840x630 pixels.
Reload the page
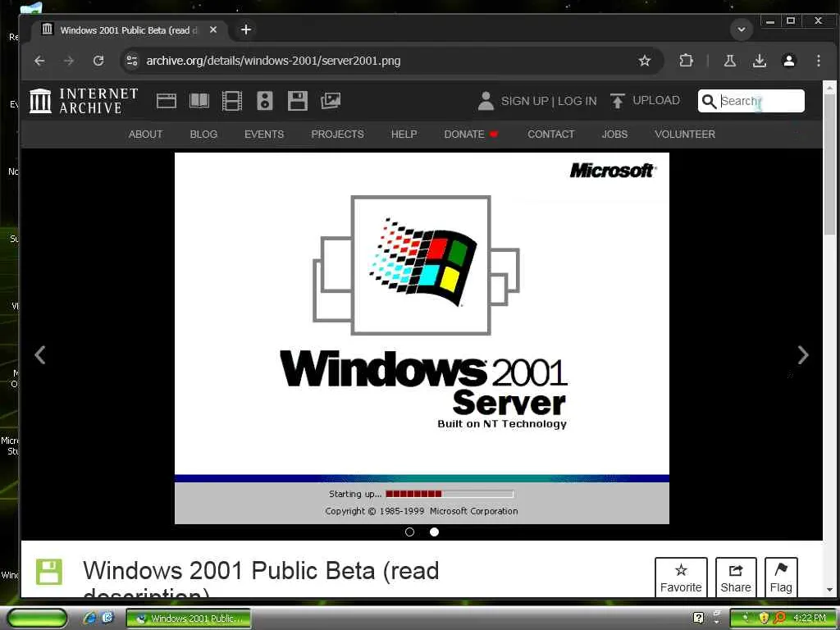coord(98,61)
